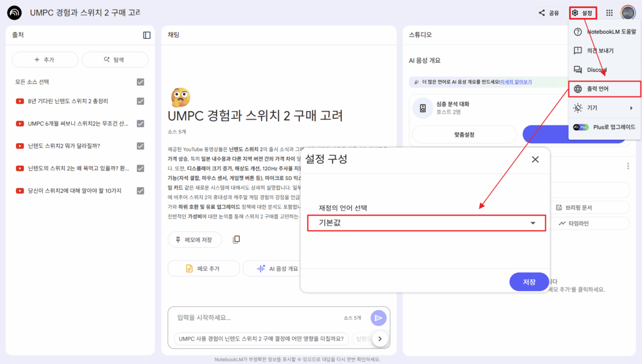Click the next suggestions chevron arrow
642x364 pixels.
pos(380,338)
